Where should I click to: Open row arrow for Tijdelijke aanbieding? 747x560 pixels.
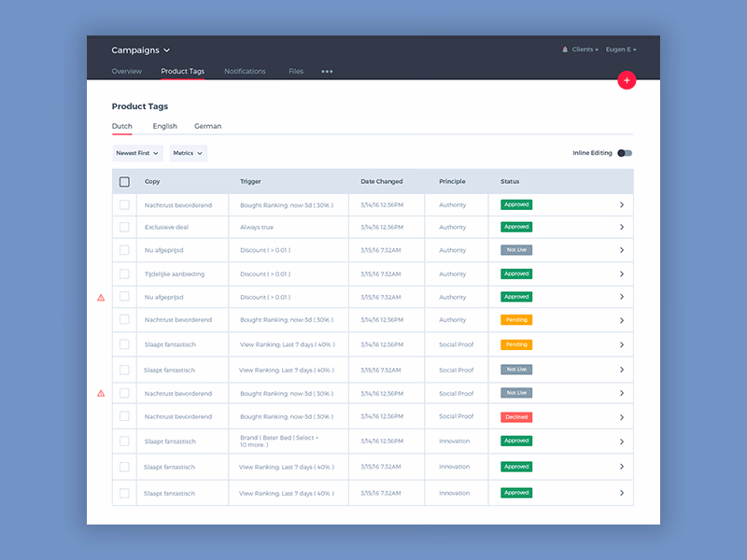point(622,273)
